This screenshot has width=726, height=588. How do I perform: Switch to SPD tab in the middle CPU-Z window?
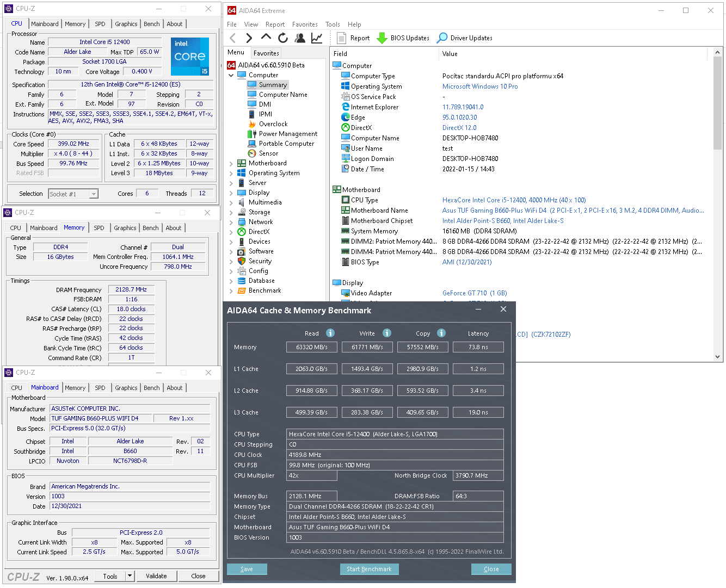[x=99, y=228]
